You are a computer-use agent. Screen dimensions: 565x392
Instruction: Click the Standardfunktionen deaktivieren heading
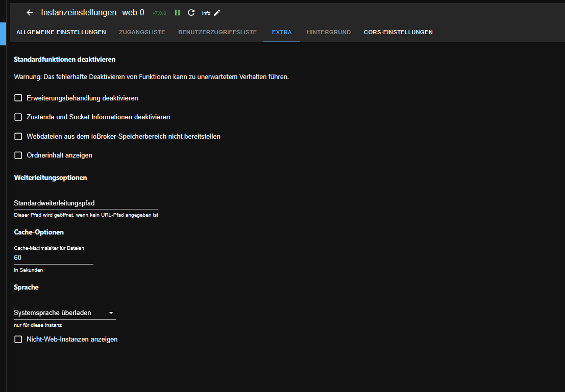pyautogui.click(x=64, y=60)
